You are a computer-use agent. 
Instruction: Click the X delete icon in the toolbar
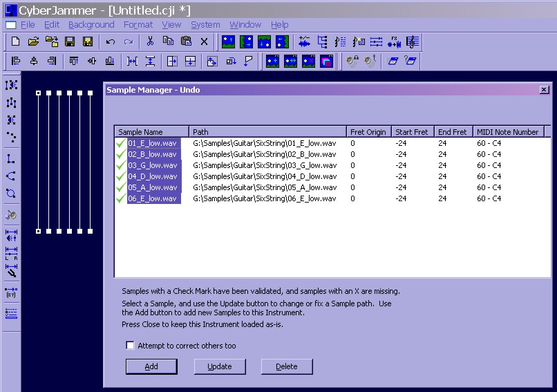click(x=204, y=41)
